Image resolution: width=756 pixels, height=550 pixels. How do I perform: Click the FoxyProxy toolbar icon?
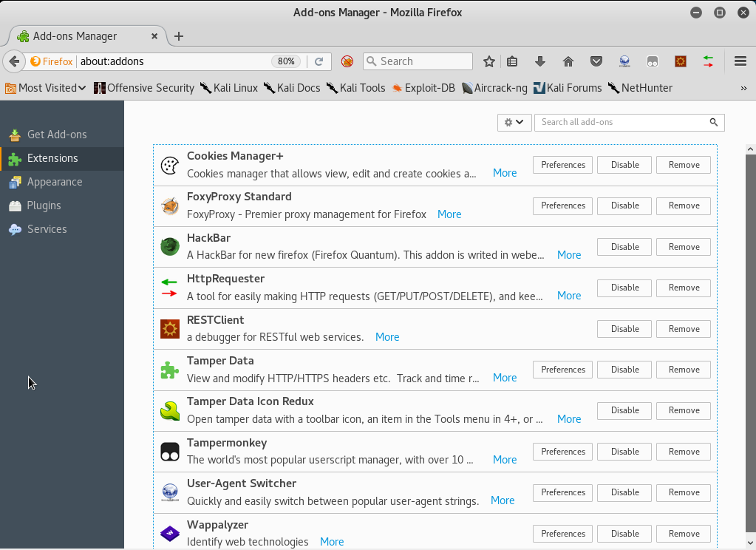coord(347,61)
